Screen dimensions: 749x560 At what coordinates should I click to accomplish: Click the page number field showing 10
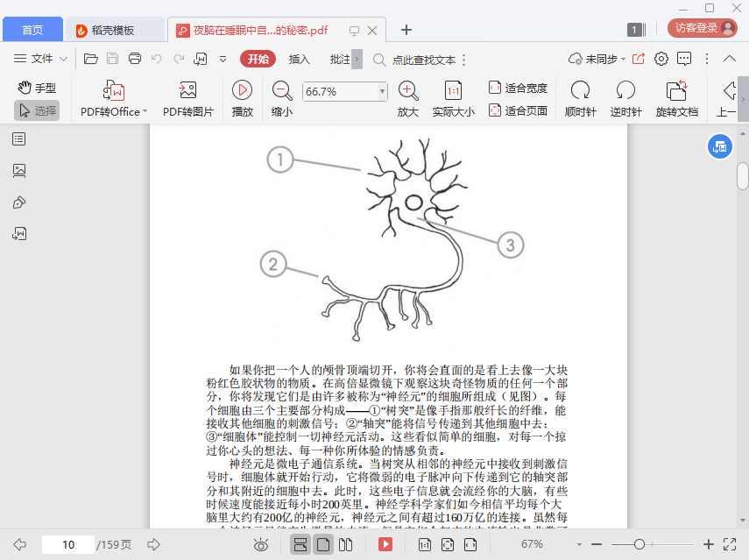67,545
